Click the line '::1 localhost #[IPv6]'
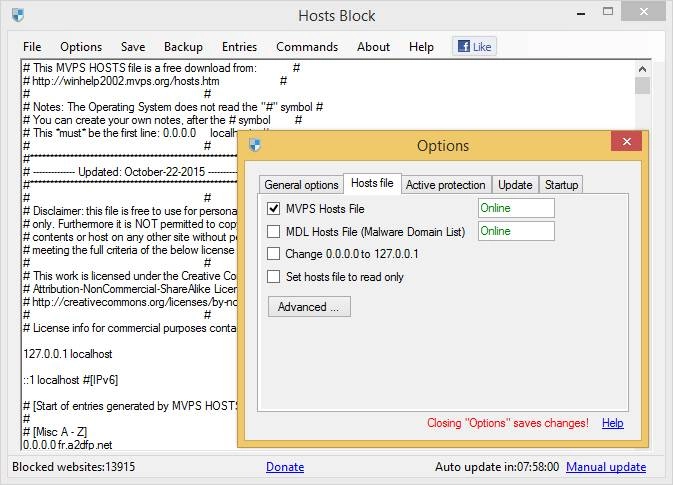The width and height of the screenshot is (673, 485). [x=70, y=380]
